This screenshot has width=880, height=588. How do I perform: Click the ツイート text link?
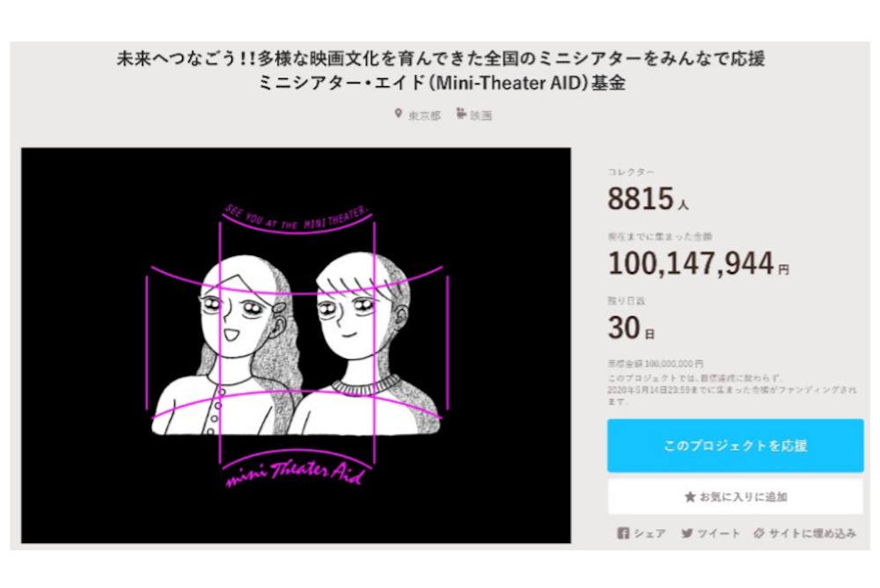tap(718, 533)
